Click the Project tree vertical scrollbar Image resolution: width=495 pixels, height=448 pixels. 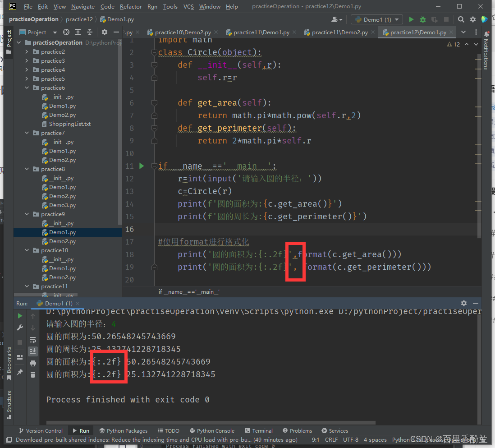119,131
